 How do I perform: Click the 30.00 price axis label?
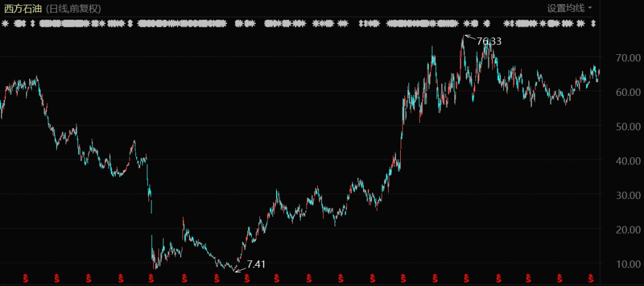pyautogui.click(x=630, y=195)
